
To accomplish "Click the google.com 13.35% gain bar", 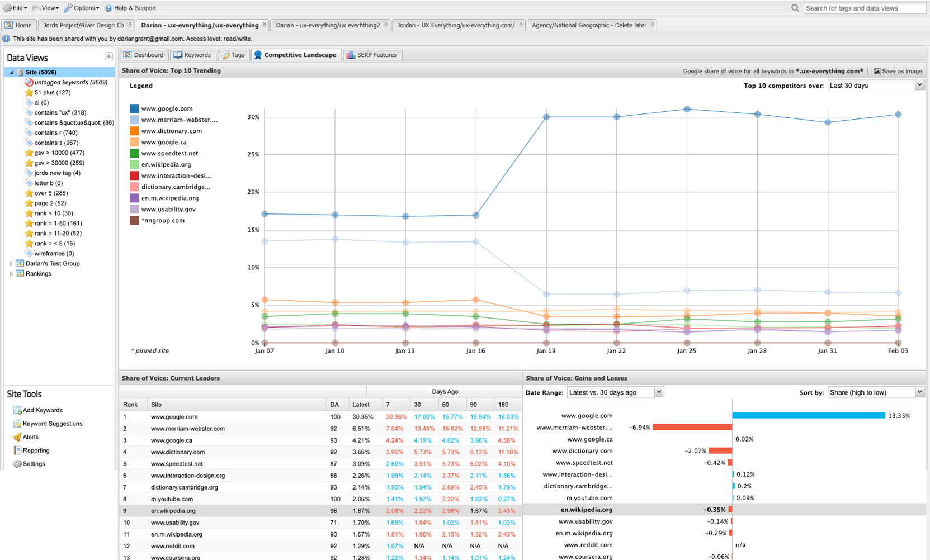I will coord(809,415).
